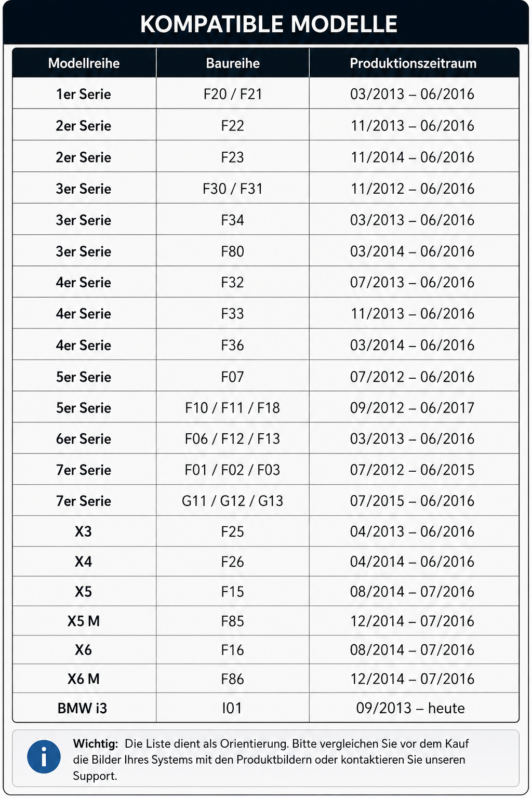The width and height of the screenshot is (532, 798).
Task: Select the F10 / F11 / F18 cell
Action: click(x=233, y=408)
